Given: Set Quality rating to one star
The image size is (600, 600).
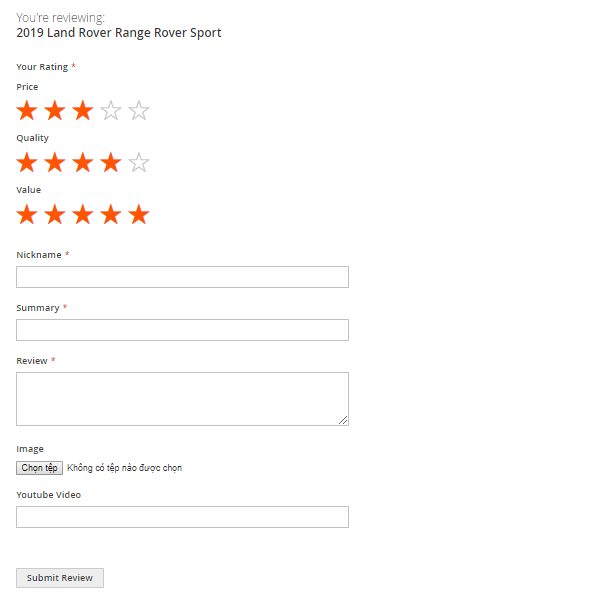Looking at the screenshot, I should pyautogui.click(x=27, y=162).
